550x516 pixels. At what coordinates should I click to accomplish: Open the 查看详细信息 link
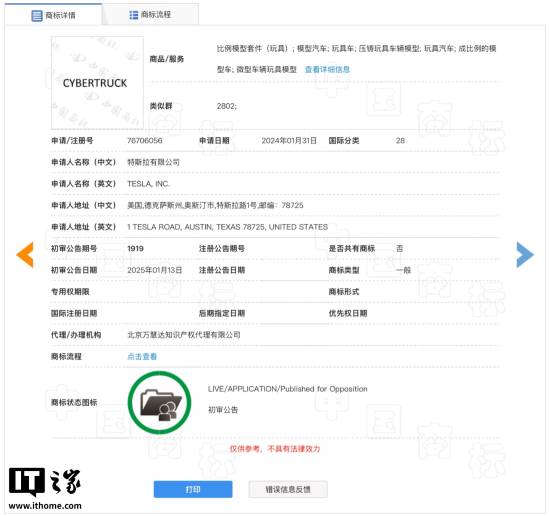tap(327, 69)
